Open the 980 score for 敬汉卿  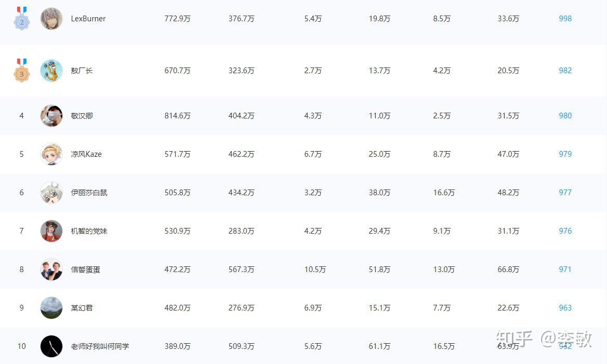(565, 116)
